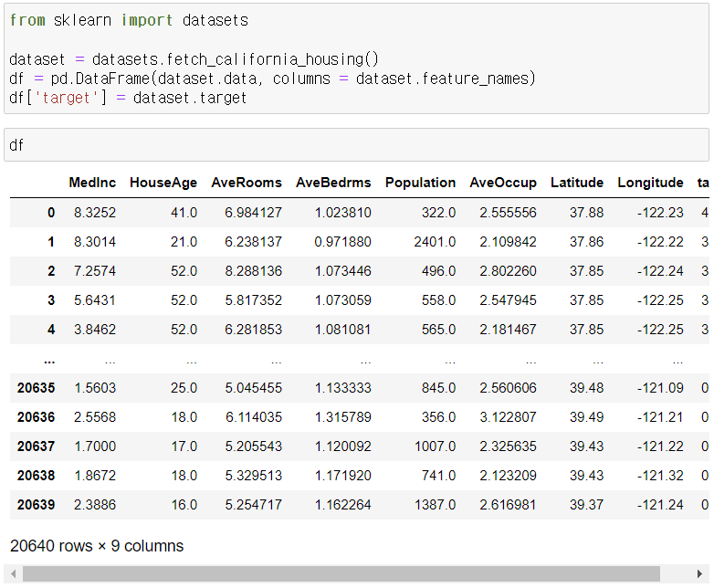
Task: Click MedInc value 8.3014
Action: (x=95, y=242)
